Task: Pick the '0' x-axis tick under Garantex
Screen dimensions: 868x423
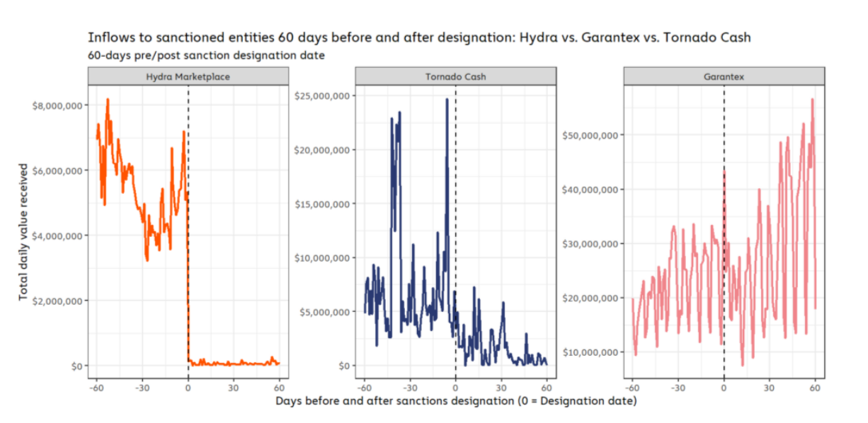Action: pyautogui.click(x=724, y=388)
